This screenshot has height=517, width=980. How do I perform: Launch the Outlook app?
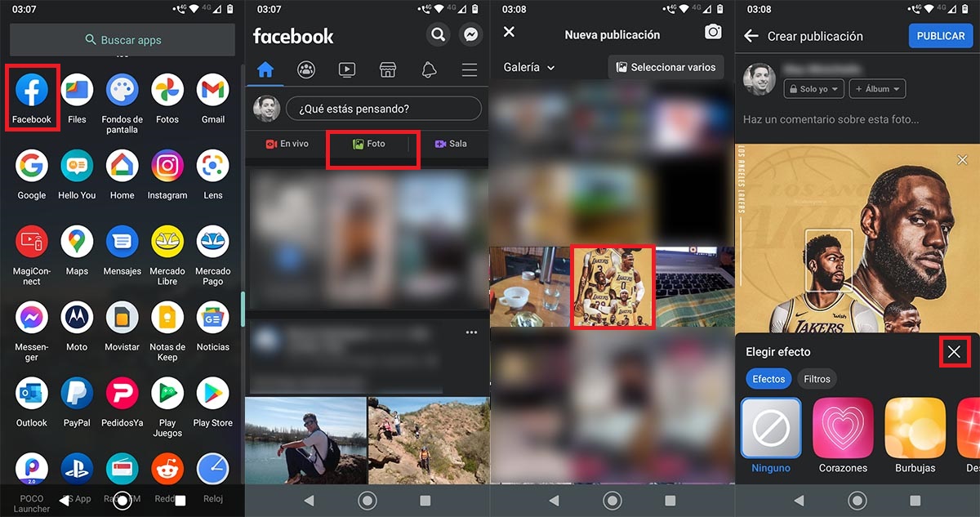[x=32, y=394]
